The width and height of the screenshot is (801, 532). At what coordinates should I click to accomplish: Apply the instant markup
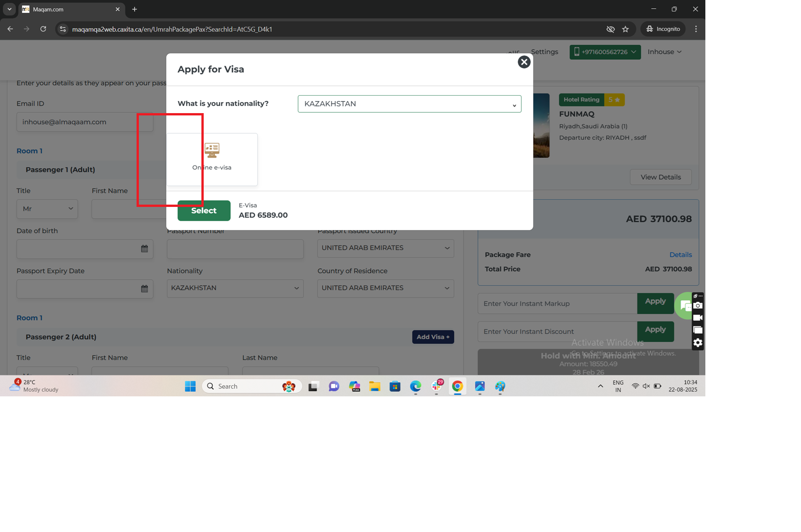pos(655,302)
